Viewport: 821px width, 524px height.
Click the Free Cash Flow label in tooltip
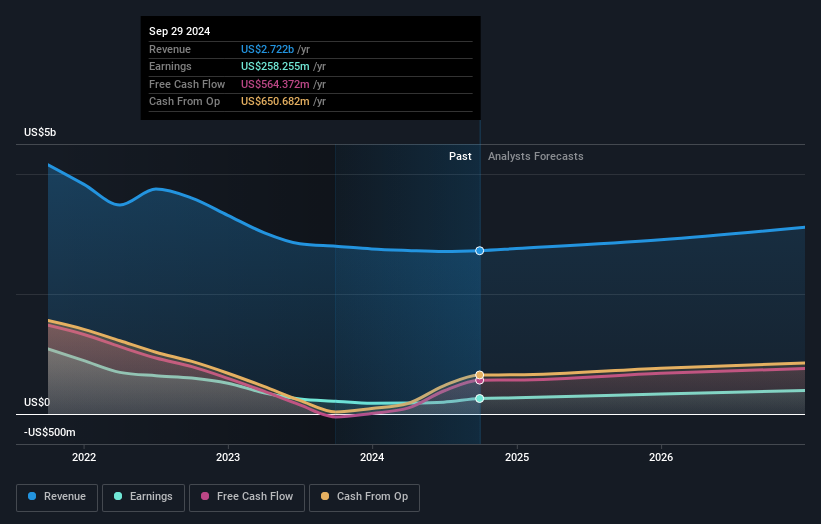click(x=187, y=84)
